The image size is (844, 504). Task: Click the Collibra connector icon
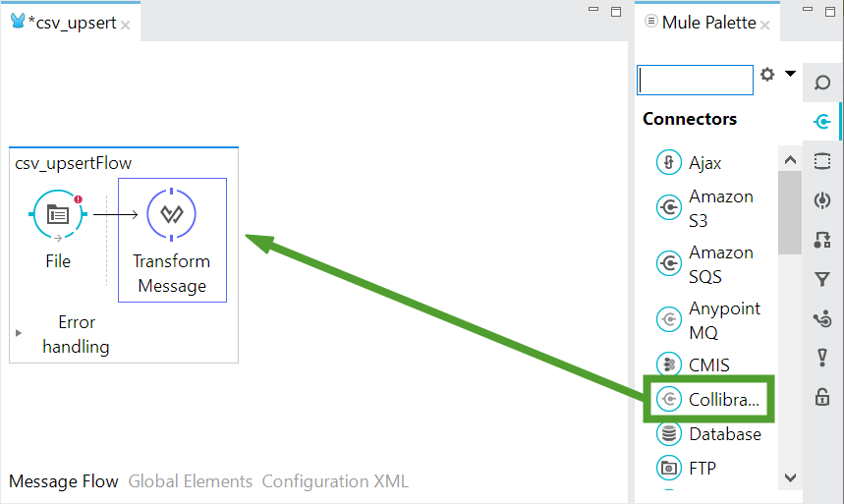[669, 399]
